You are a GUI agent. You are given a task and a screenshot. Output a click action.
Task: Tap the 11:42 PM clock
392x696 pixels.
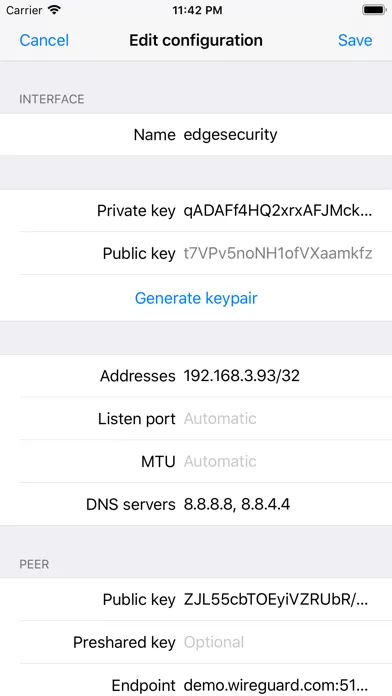pos(196,10)
